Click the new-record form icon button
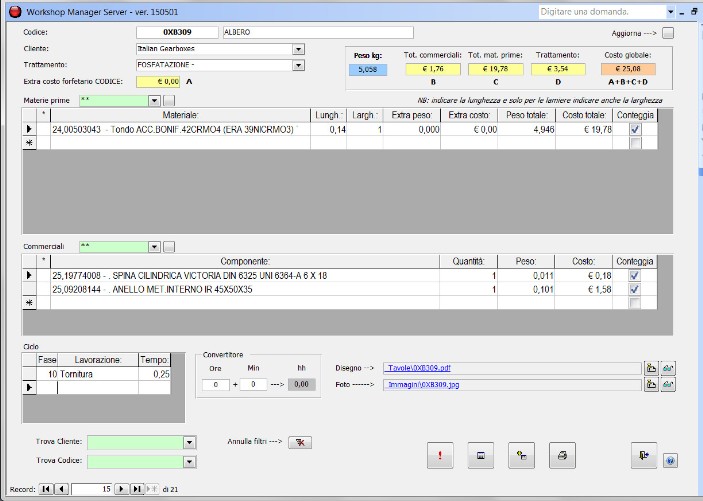This screenshot has height=501, width=703. 521,455
